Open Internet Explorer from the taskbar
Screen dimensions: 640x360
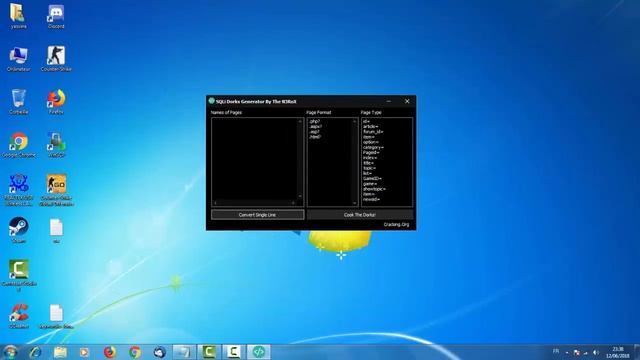pos(36,352)
